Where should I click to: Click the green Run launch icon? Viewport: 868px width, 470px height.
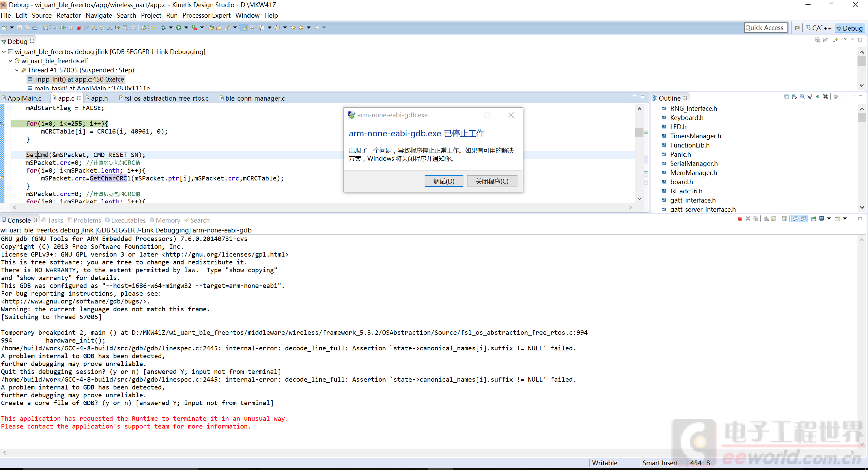(x=179, y=28)
